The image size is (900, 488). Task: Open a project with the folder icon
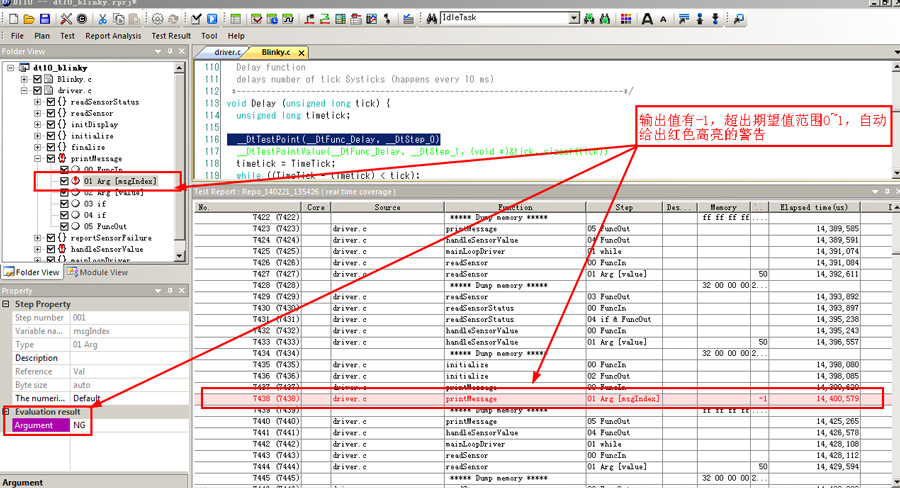coord(29,19)
